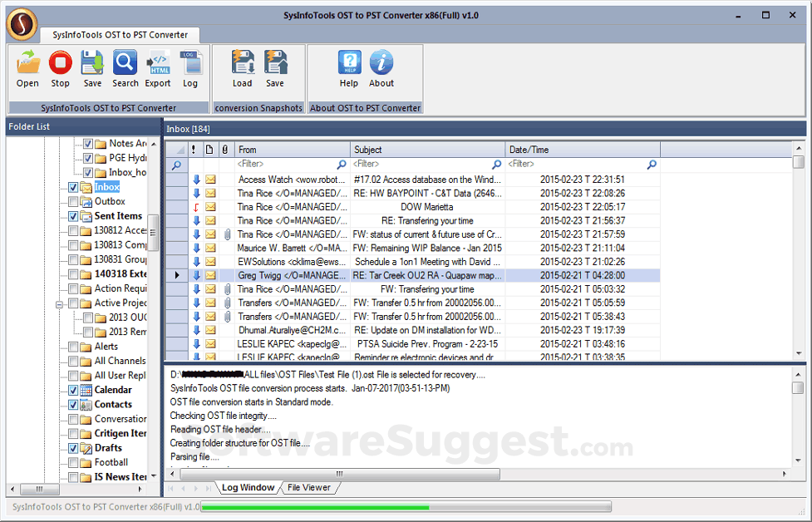Open the Help icon

[x=349, y=62]
